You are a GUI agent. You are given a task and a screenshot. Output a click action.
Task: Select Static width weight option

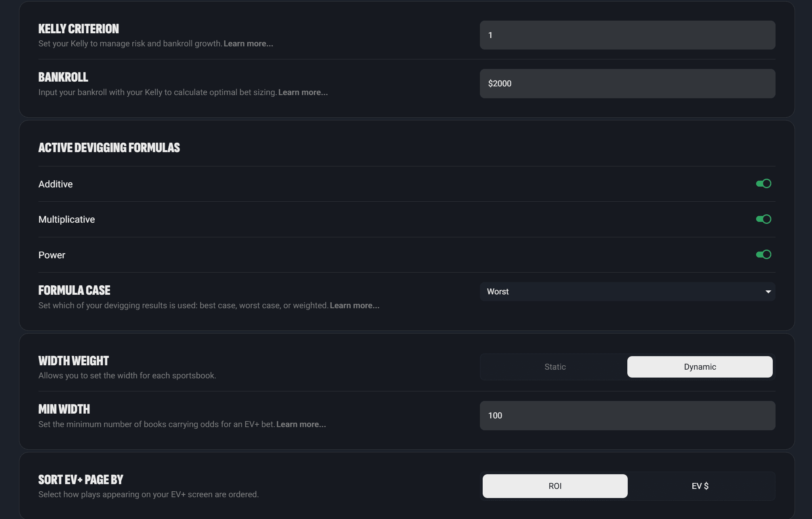tap(555, 367)
